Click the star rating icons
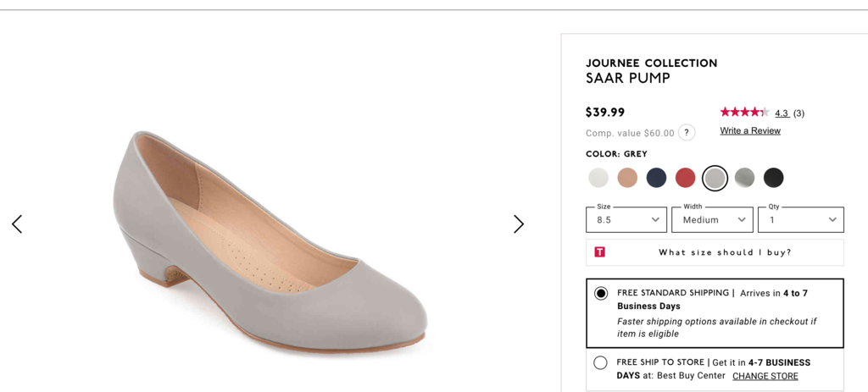The image size is (868, 392). pos(744,113)
